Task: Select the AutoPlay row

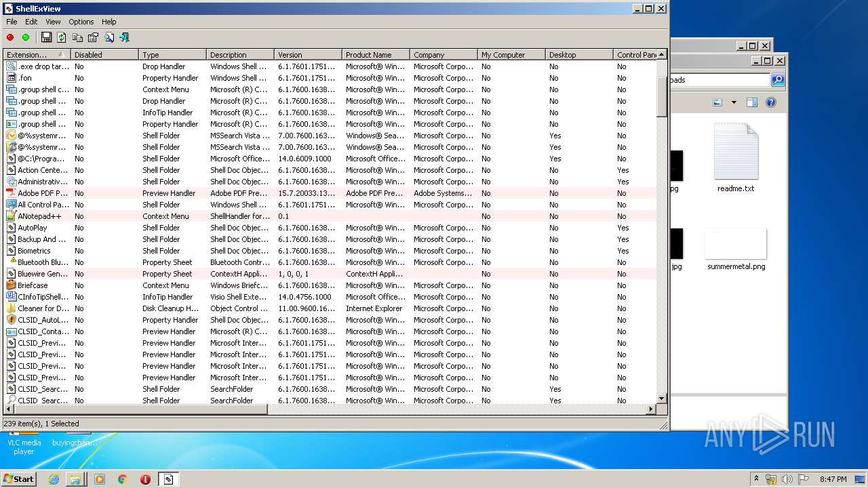Action: (330, 228)
